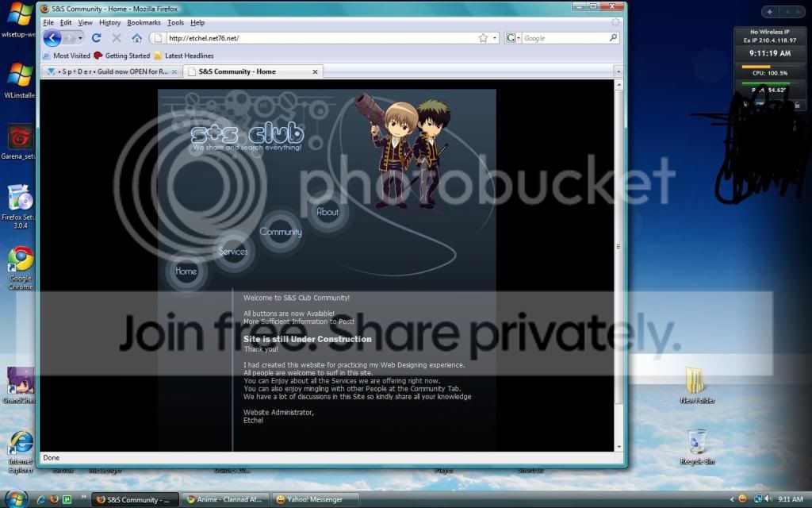This screenshot has width=812, height=508.
Task: Select the New Folder on the desktop
Action: coord(697,385)
